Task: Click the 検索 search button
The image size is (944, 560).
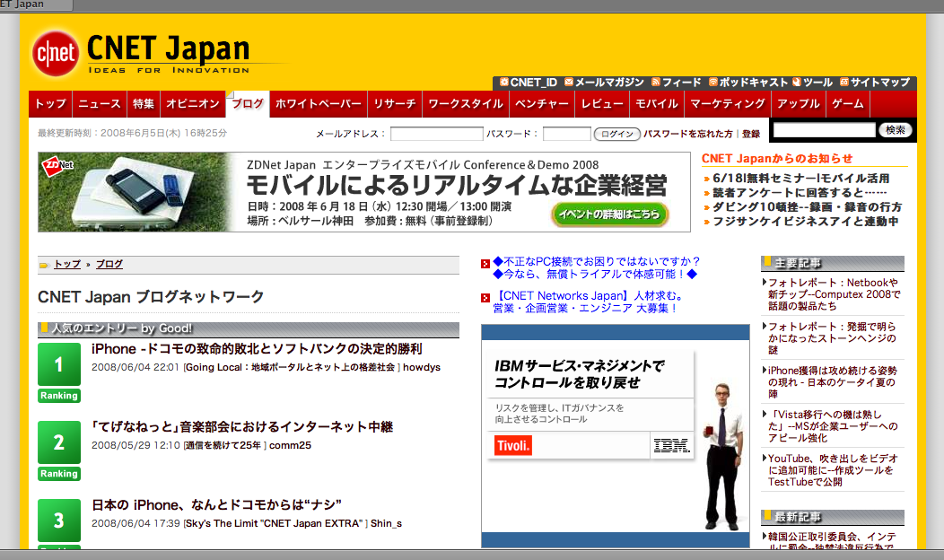Action: pos(896,130)
